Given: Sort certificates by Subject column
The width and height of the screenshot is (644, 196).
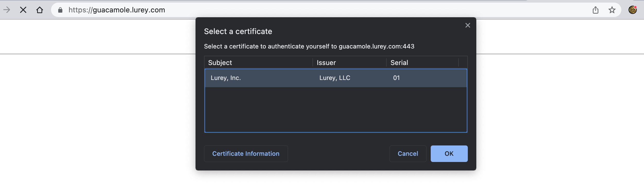Looking at the screenshot, I should 220,63.
